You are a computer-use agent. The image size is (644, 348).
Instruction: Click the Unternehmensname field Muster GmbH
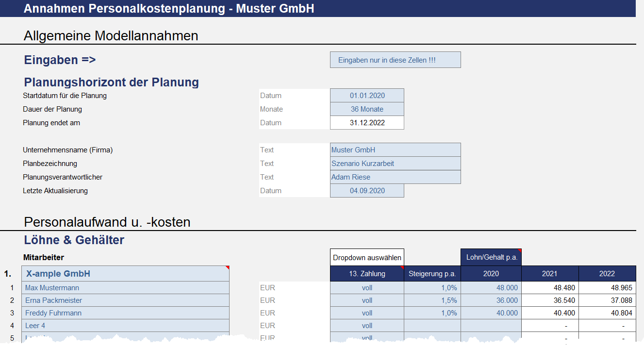395,150
